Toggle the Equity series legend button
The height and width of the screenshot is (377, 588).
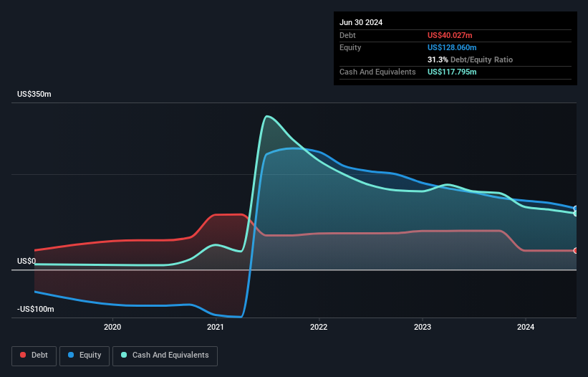pos(85,355)
